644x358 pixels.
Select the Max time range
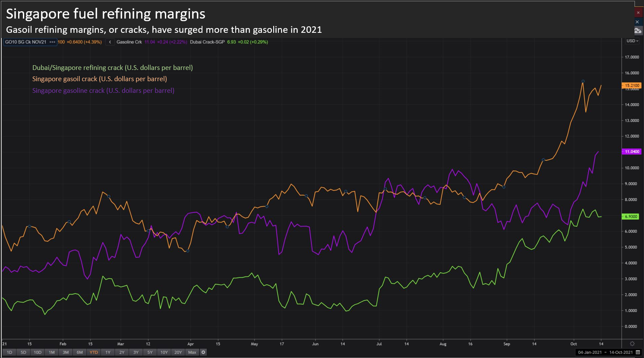tap(192, 352)
